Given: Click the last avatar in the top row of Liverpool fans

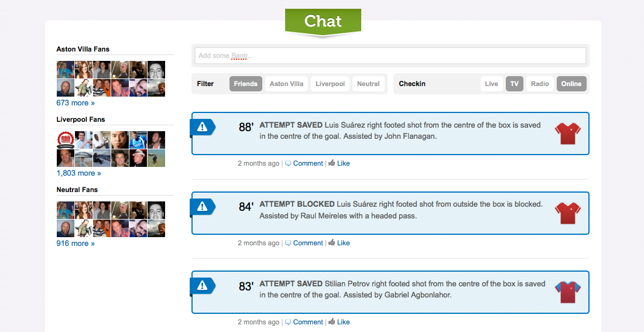Looking at the screenshot, I should tap(156, 140).
